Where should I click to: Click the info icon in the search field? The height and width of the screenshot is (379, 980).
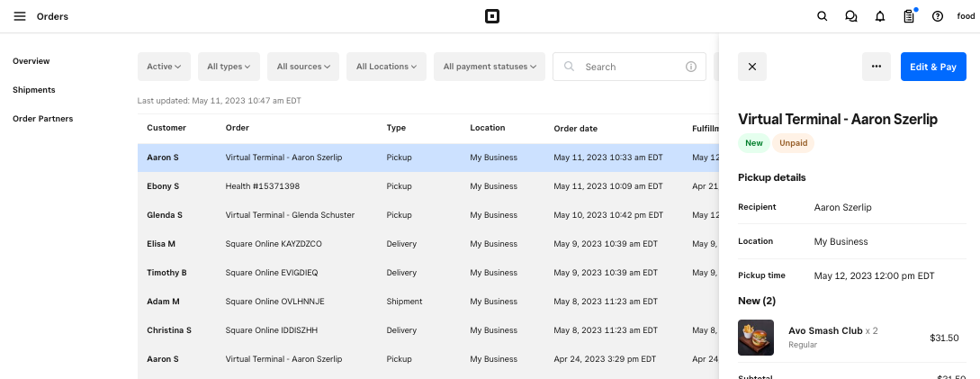[x=690, y=67]
